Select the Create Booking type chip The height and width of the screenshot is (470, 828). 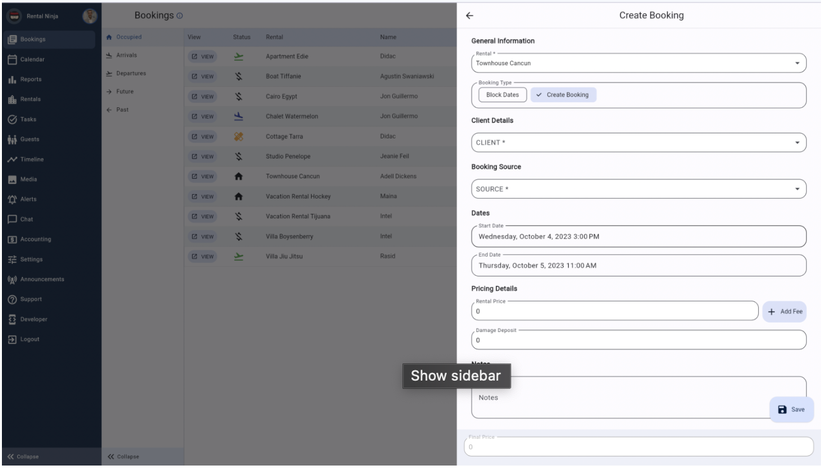pos(563,95)
